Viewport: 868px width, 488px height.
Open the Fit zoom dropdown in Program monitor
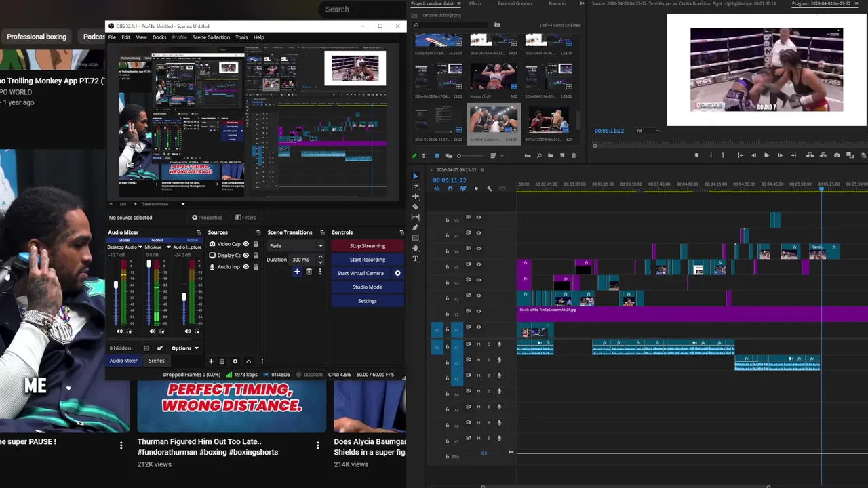click(x=648, y=131)
